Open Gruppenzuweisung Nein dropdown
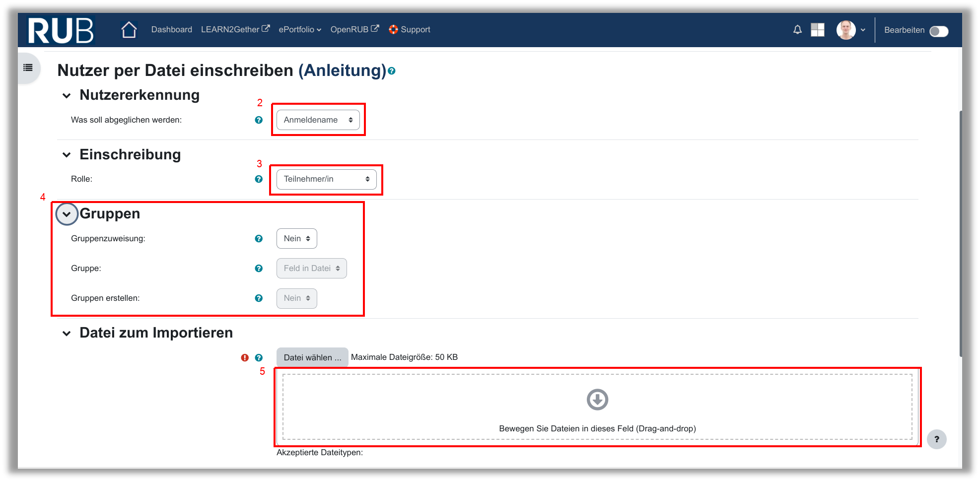The image size is (980, 482). [296, 239]
